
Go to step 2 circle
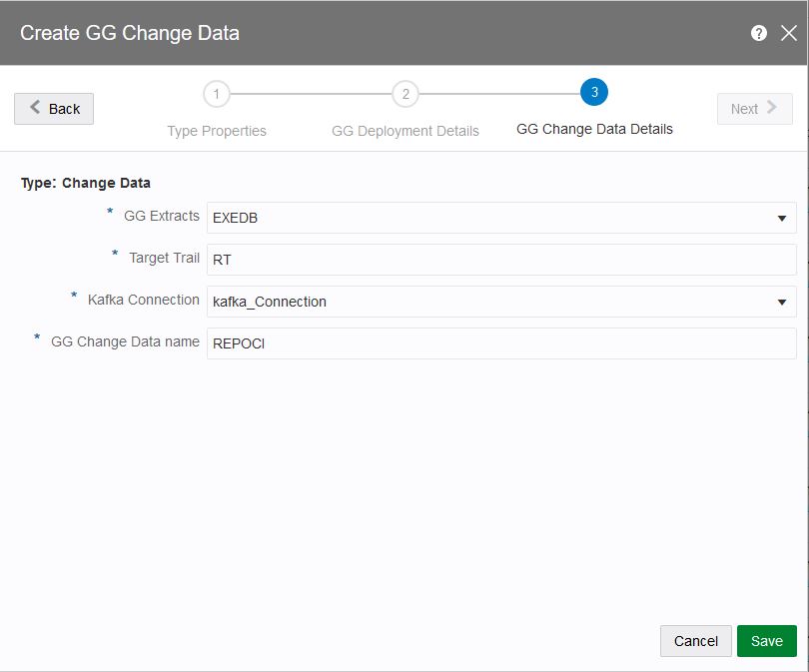click(404, 94)
